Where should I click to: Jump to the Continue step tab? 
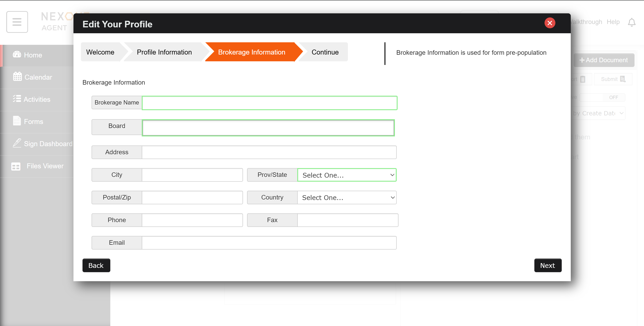[325, 52]
